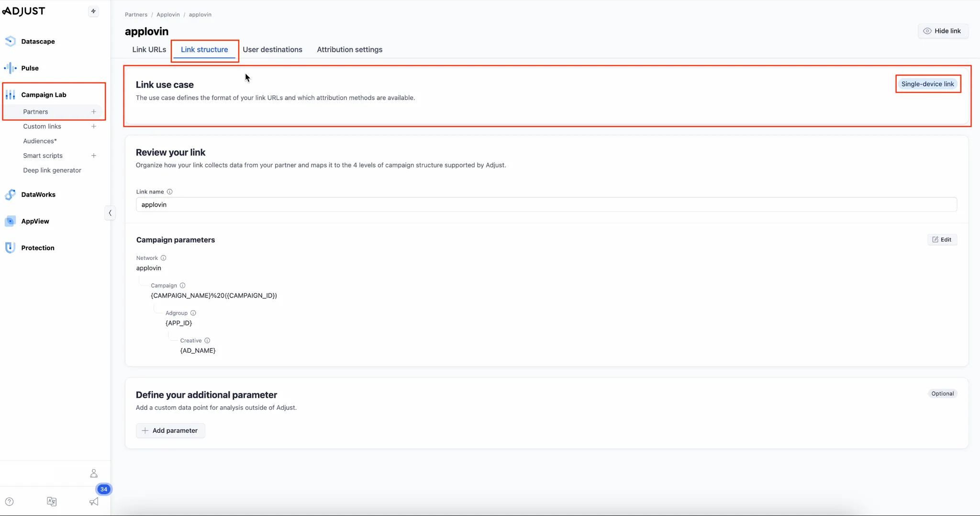Open the user account icon
980x516 pixels.
pos(94,473)
